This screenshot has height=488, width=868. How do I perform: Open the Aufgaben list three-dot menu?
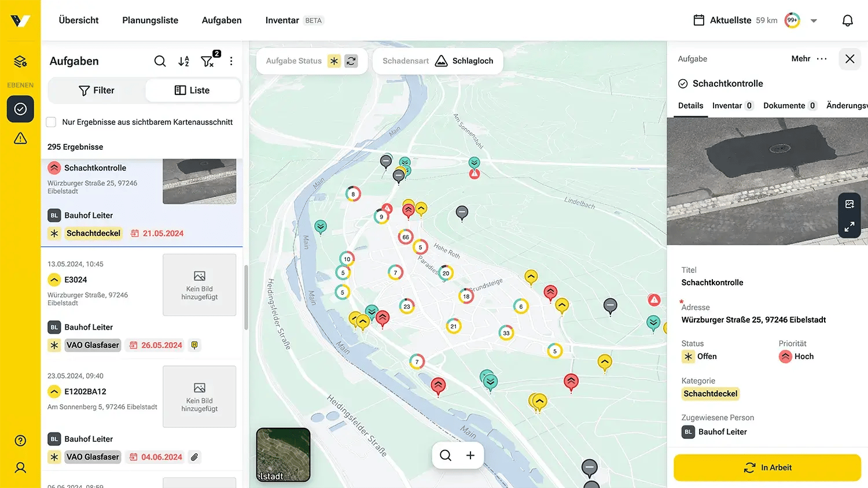pos(231,61)
